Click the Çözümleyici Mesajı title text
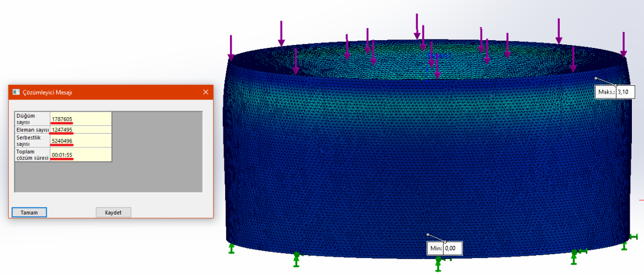 (47, 92)
